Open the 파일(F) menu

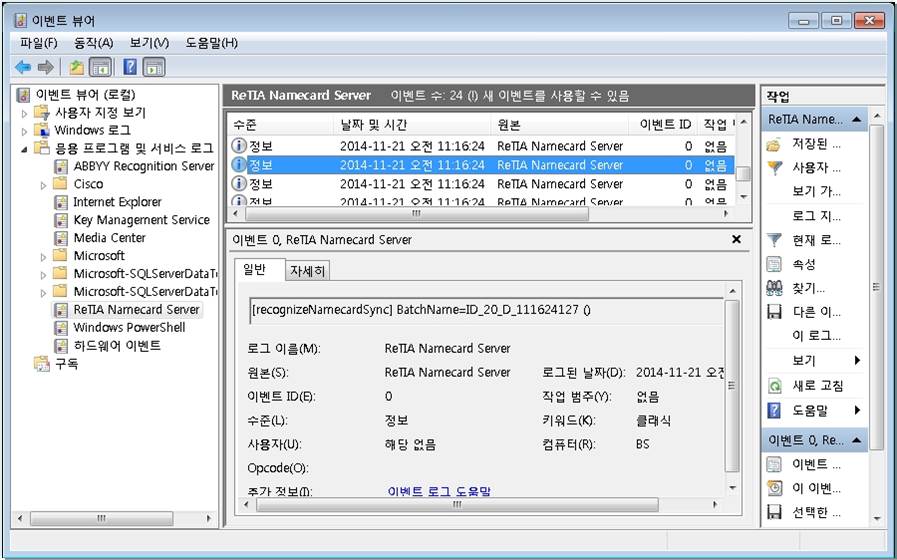tap(38, 43)
